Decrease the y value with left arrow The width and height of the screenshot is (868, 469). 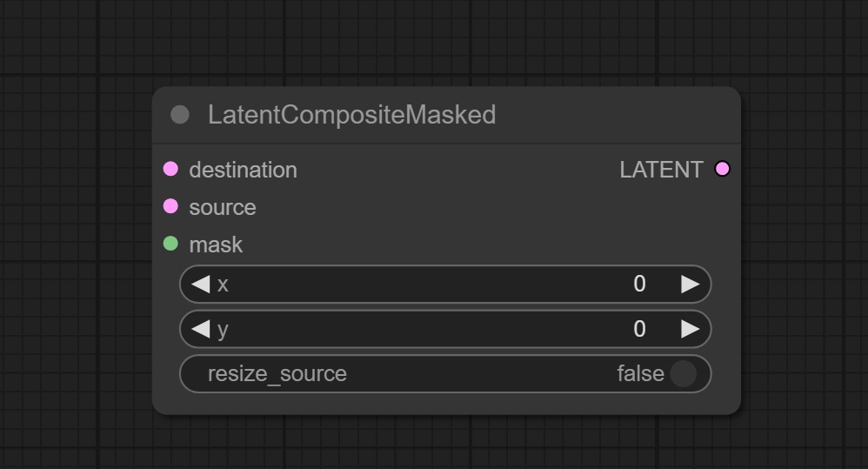pyautogui.click(x=200, y=329)
